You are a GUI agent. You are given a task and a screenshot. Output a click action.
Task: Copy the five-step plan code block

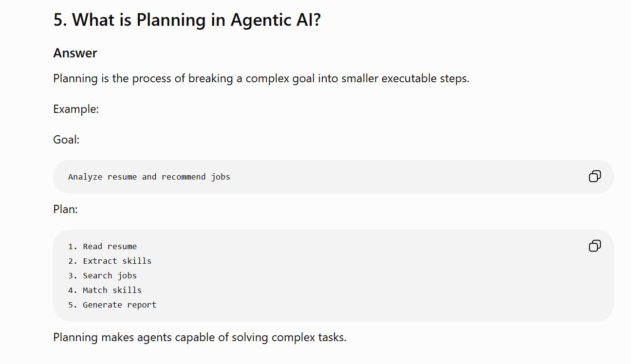tap(594, 246)
